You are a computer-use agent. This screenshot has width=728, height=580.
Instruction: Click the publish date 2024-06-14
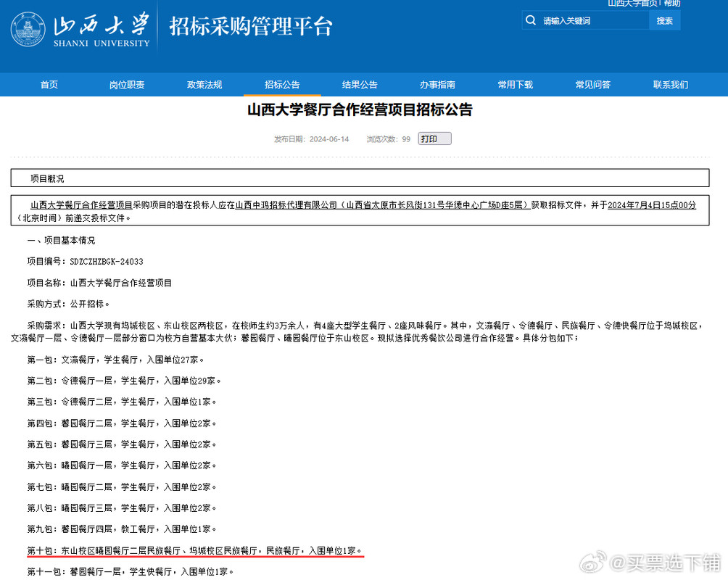(x=329, y=139)
